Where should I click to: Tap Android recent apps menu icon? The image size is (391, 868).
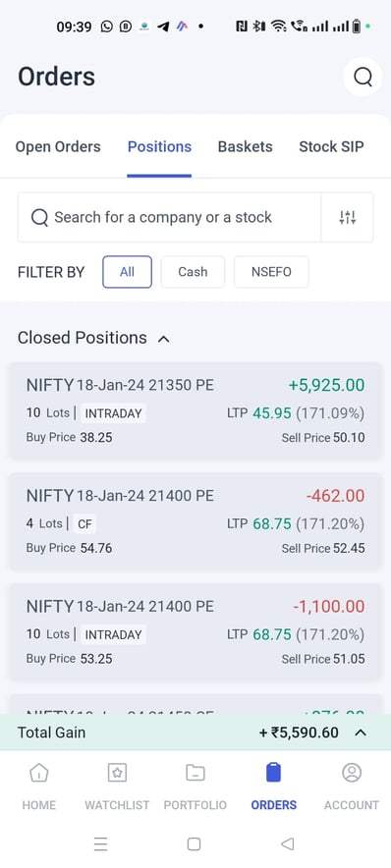tap(100, 843)
